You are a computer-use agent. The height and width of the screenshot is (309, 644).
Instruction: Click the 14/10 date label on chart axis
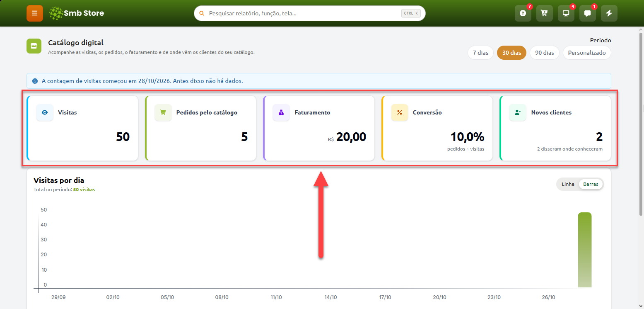coord(330,297)
